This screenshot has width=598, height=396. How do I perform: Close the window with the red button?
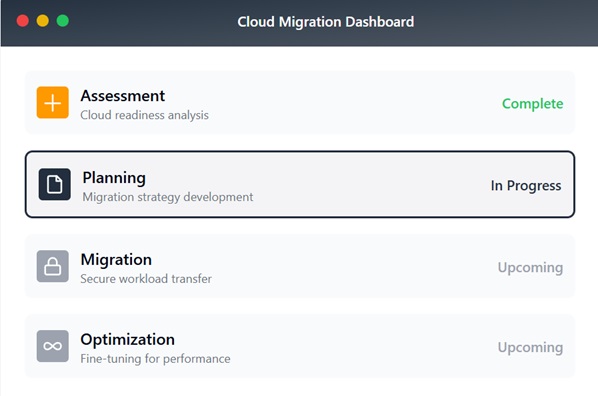coord(23,21)
